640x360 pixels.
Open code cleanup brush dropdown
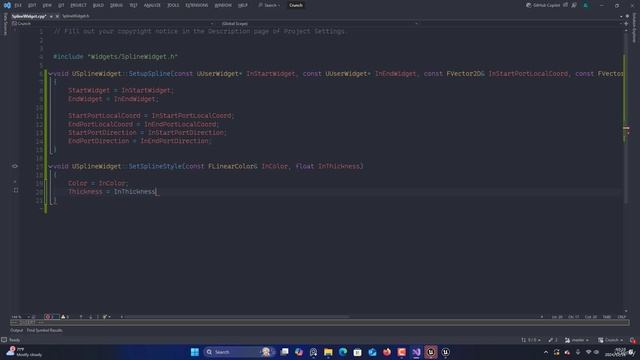(106, 317)
